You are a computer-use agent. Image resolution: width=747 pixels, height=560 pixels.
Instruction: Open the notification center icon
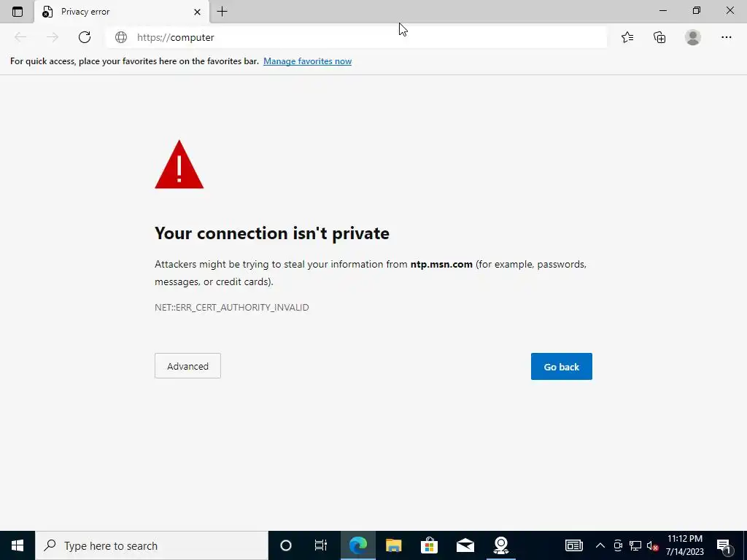(724, 545)
